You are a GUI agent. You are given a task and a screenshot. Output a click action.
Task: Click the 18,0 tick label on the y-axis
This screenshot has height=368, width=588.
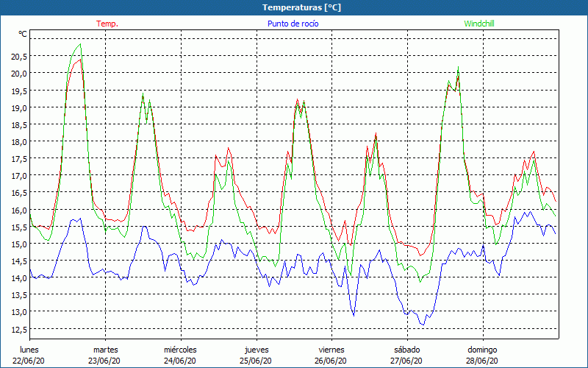point(18,141)
